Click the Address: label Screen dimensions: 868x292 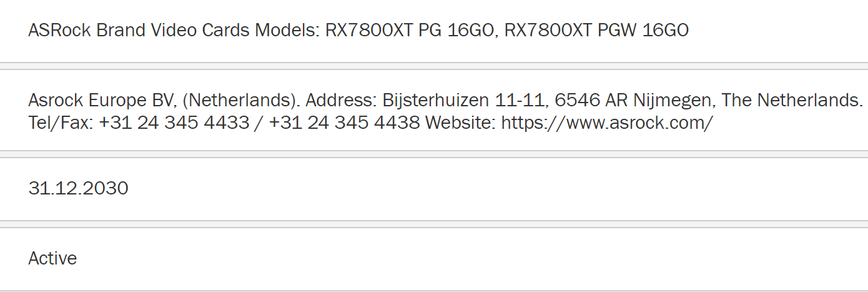click(x=341, y=100)
